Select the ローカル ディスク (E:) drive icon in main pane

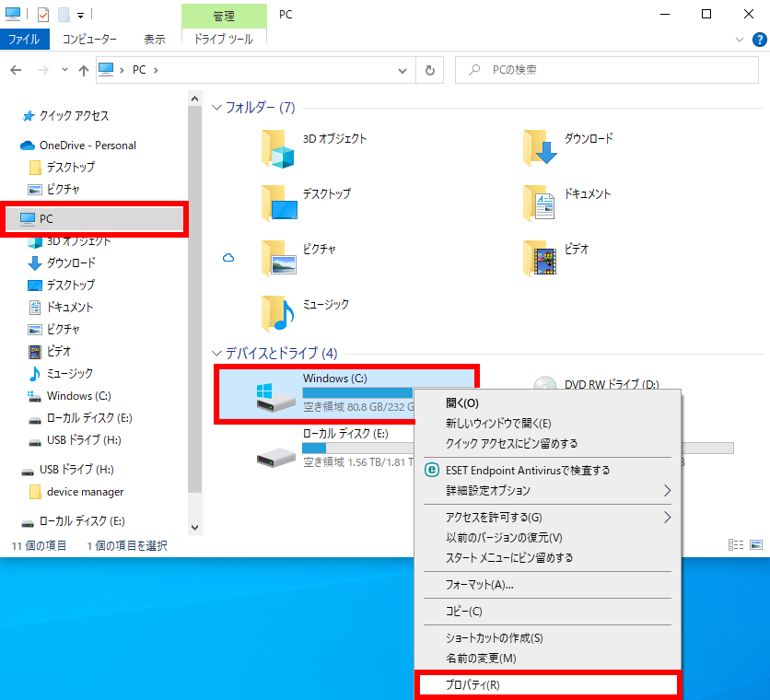pos(276,457)
